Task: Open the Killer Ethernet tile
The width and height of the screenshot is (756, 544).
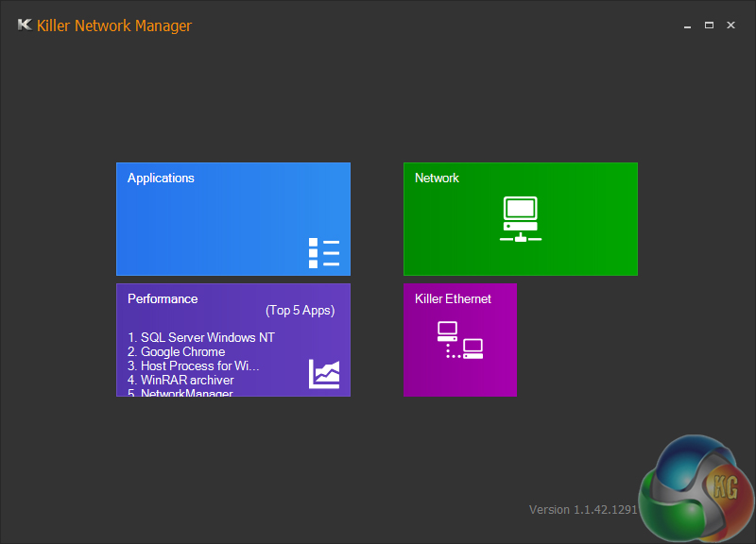Action: point(460,340)
